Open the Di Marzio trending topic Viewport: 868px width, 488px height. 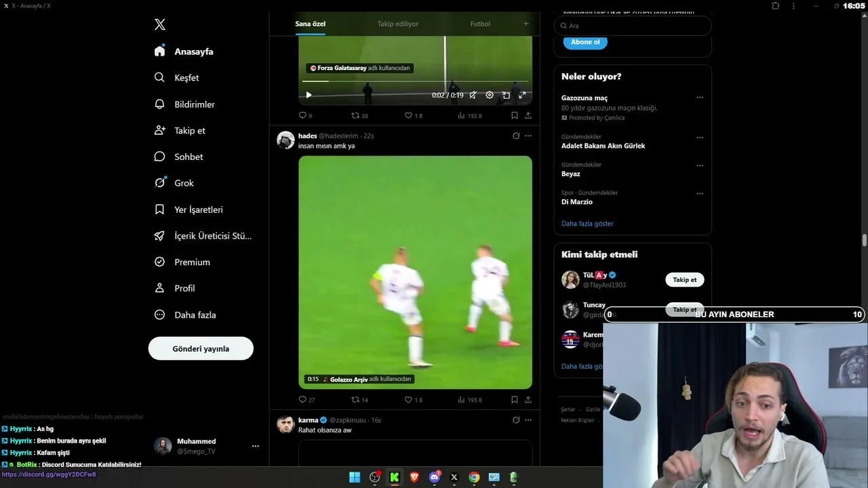point(577,202)
